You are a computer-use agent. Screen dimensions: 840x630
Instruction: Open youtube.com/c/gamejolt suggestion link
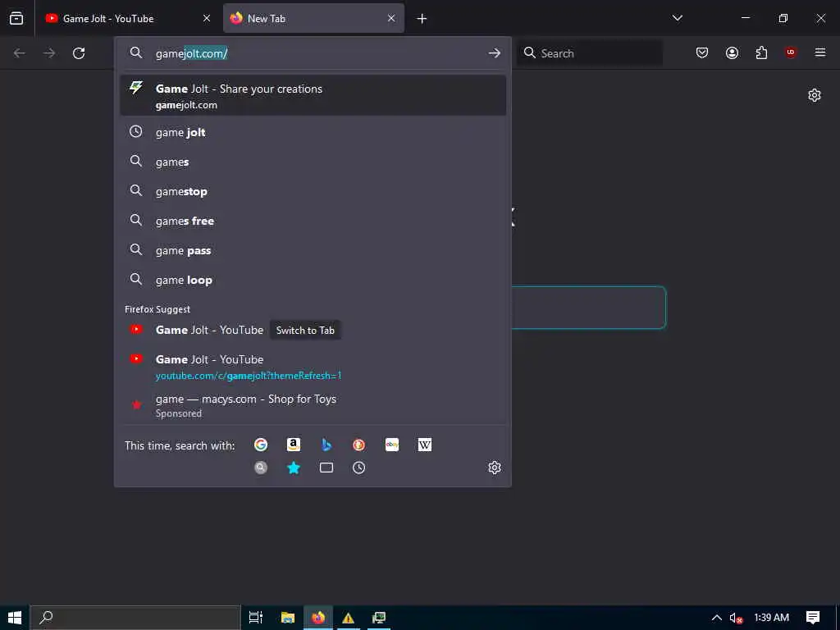pos(313,367)
